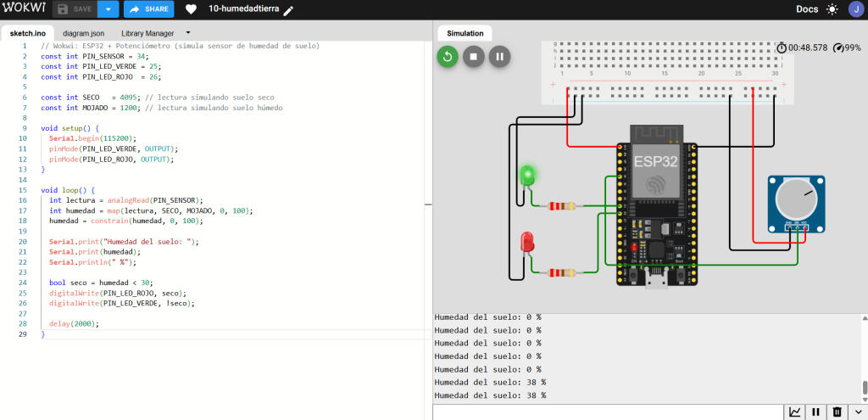This screenshot has height=420, width=868.
Task: Click the potentiometer knob
Action: [x=796, y=199]
